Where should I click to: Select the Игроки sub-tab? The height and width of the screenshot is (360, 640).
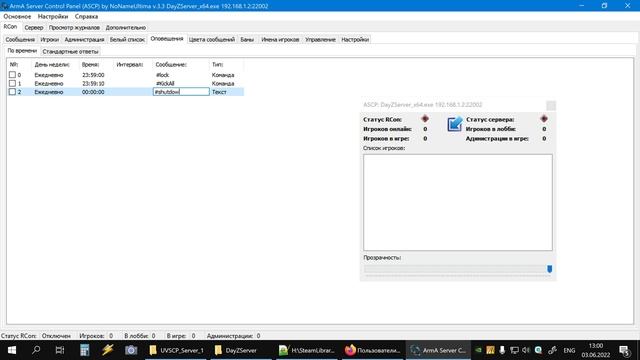[x=49, y=40]
